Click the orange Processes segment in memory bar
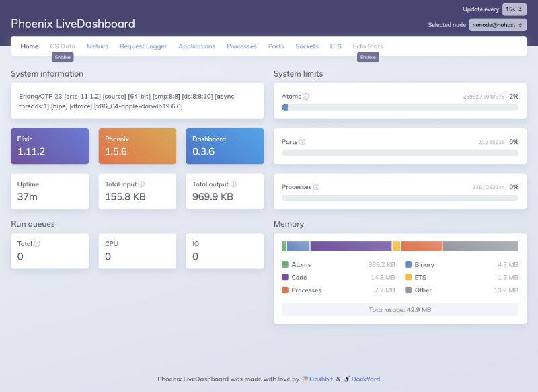 pos(422,246)
